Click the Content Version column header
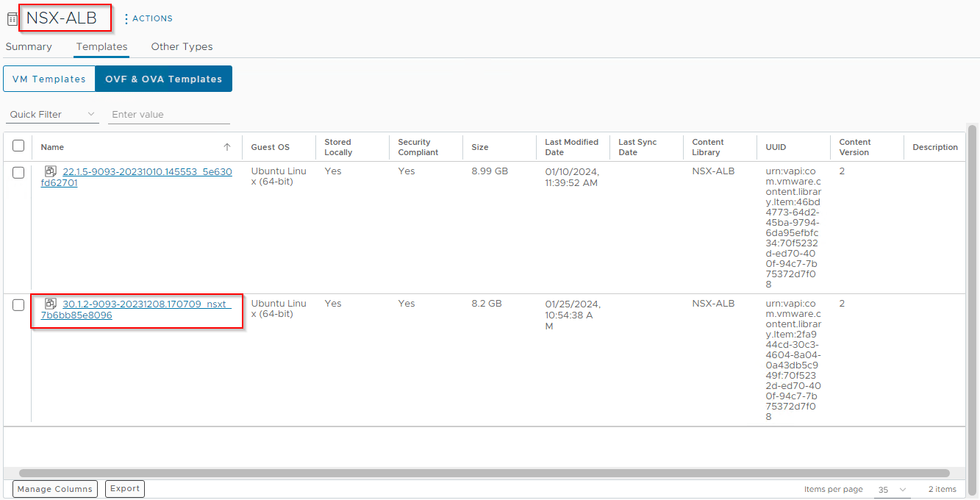 (855, 147)
